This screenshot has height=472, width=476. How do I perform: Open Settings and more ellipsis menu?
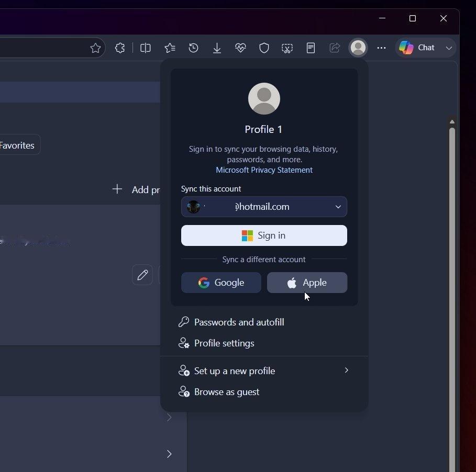381,48
